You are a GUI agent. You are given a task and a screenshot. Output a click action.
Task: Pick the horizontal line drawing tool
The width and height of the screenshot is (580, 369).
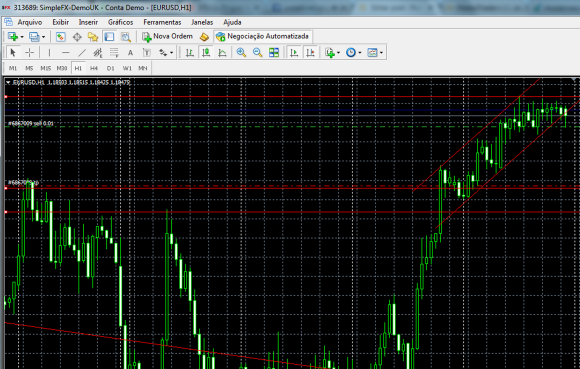tap(65, 53)
